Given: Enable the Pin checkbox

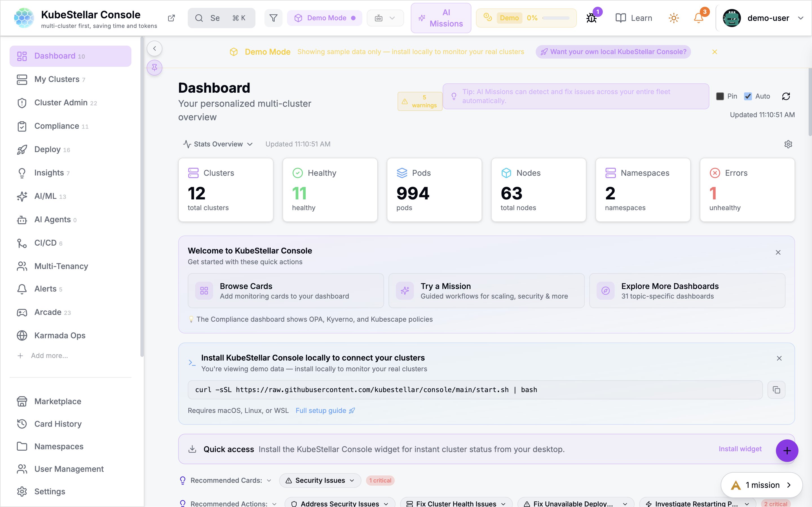Looking at the screenshot, I should 720,97.
